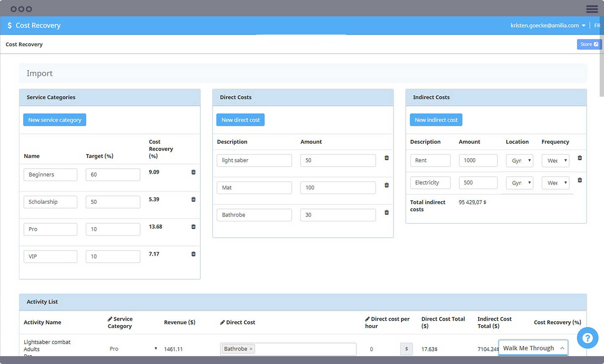This screenshot has width=604, height=364.
Task: Click the dollar sign Cost Recovery logo
Action: coord(9,25)
